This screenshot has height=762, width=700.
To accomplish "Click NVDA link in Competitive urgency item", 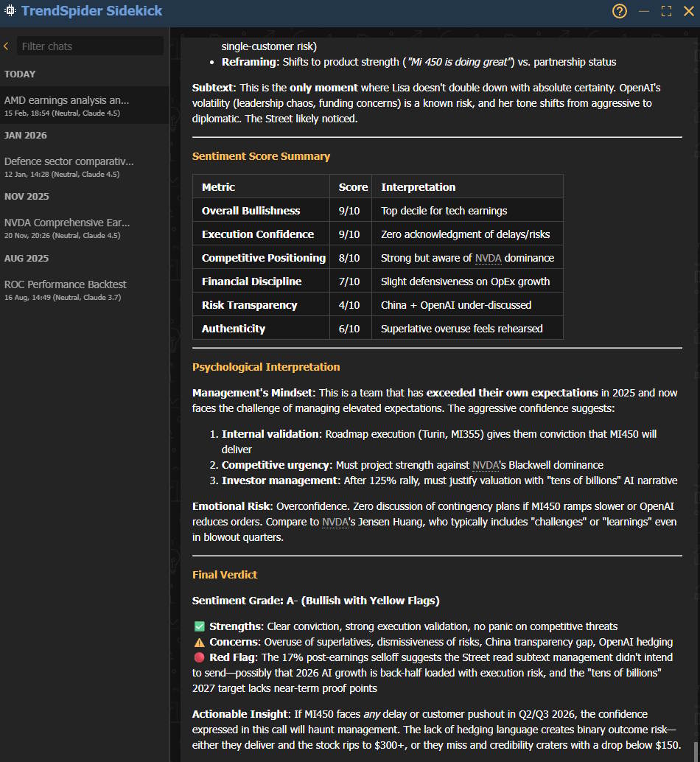I will coord(484,465).
